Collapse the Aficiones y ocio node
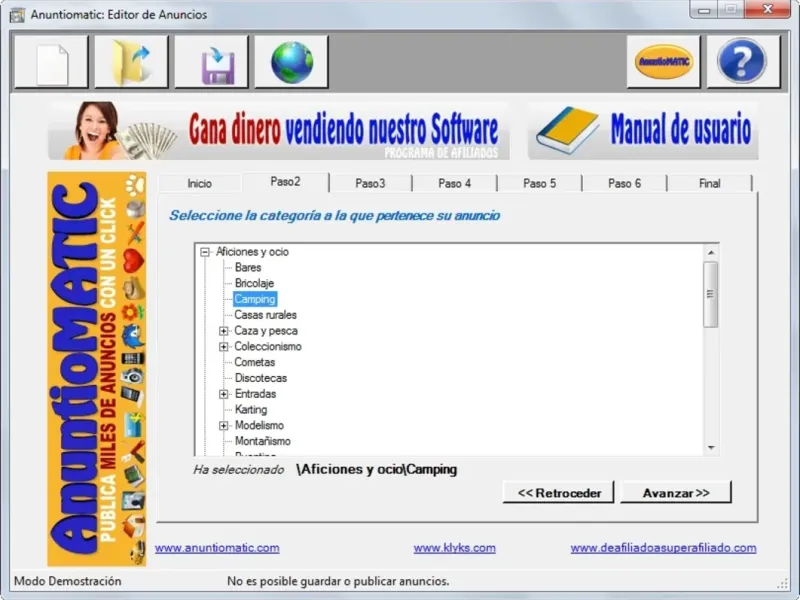The height and width of the screenshot is (600, 800). (x=205, y=252)
